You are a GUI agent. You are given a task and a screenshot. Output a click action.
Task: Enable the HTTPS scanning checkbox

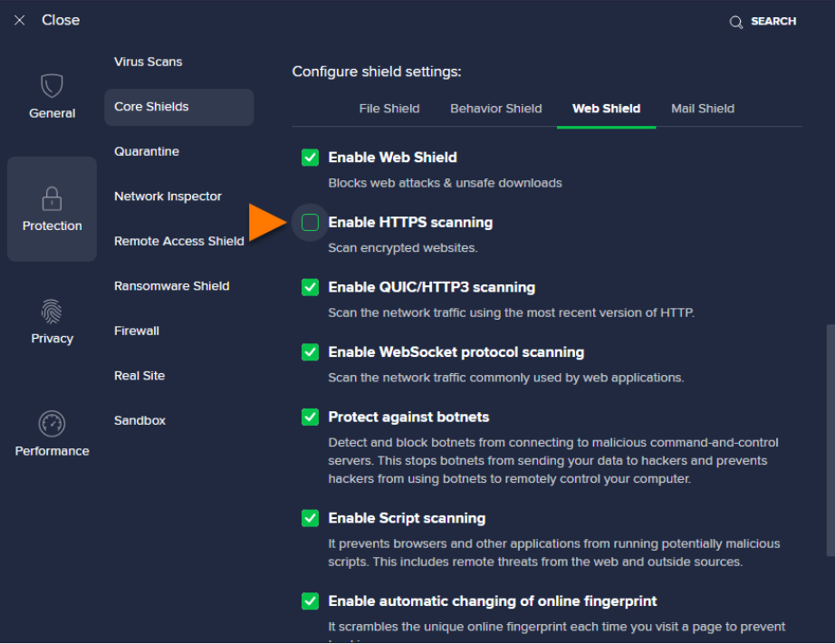click(x=311, y=223)
